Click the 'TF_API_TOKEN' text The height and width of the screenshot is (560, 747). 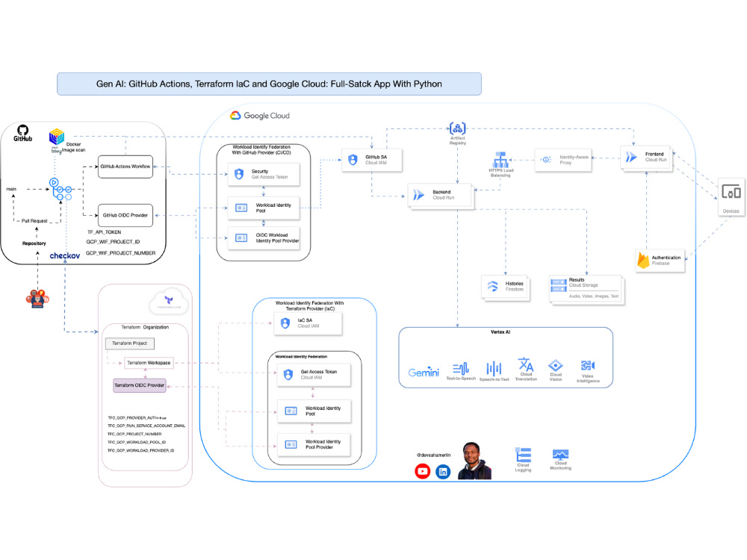pyautogui.click(x=105, y=232)
